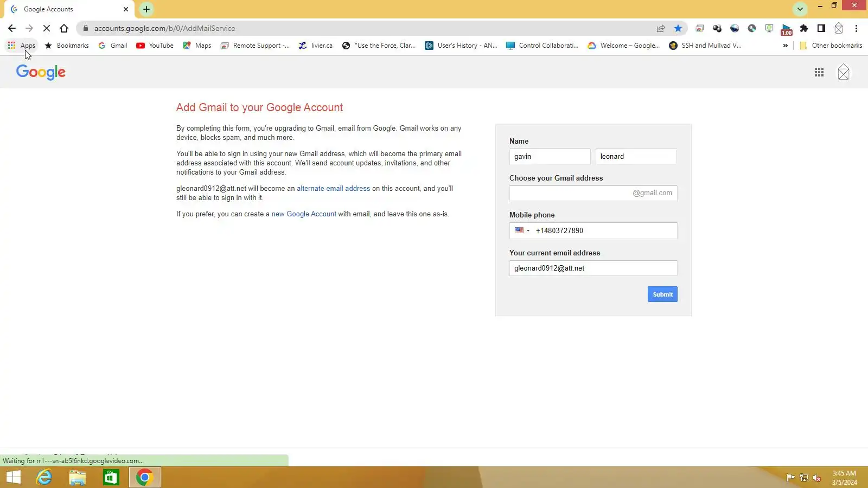Click the current email address field
Viewport: 868px width, 488px height.
pos(593,268)
